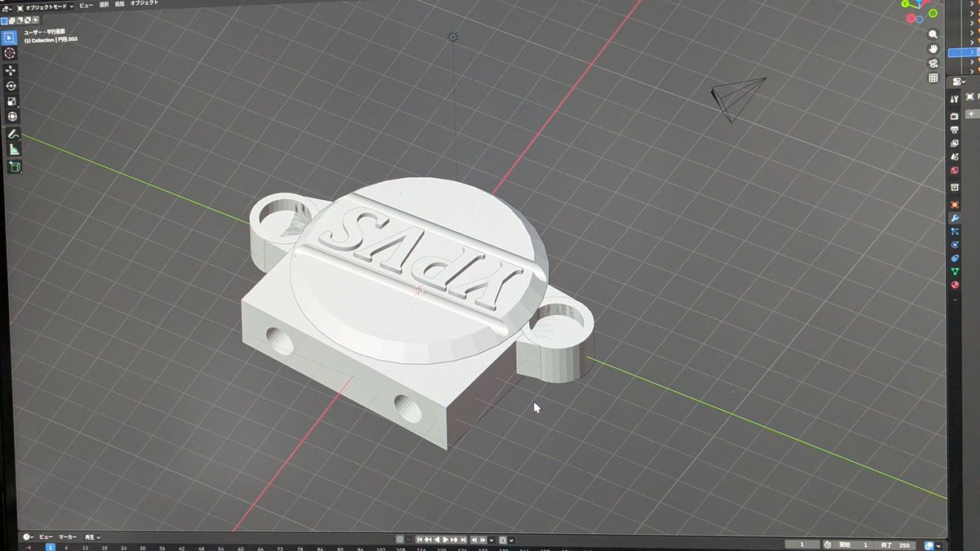This screenshot has width=980, height=551.
Task: Select the Annotate tool
Action: click(x=13, y=134)
